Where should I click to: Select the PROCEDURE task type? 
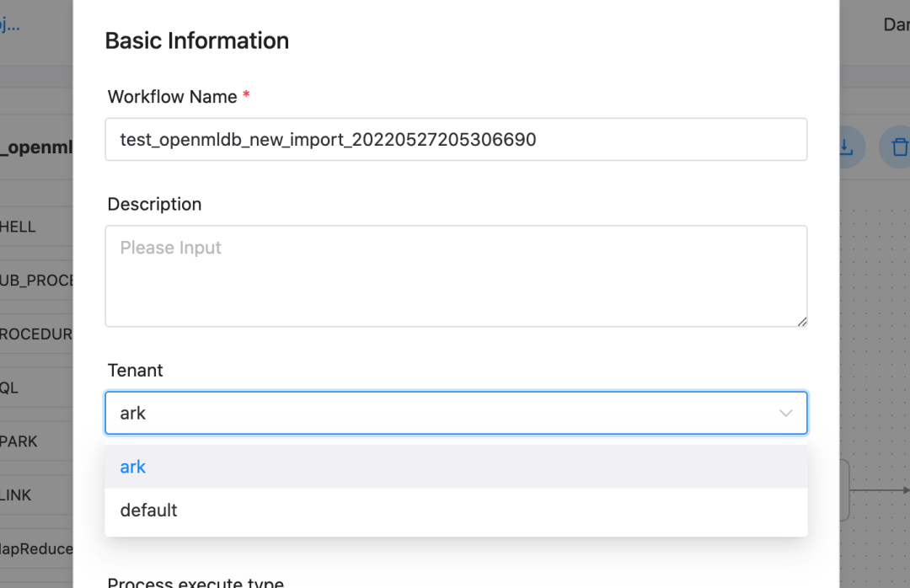point(36,334)
